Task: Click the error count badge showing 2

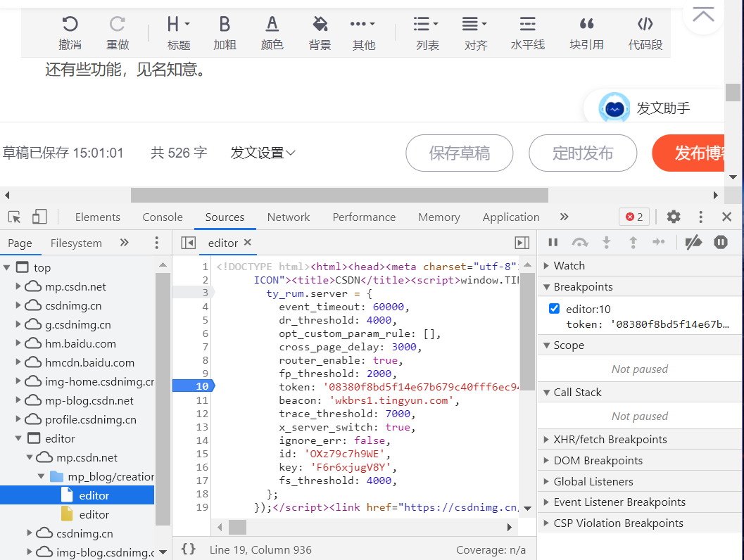Action: click(x=634, y=217)
